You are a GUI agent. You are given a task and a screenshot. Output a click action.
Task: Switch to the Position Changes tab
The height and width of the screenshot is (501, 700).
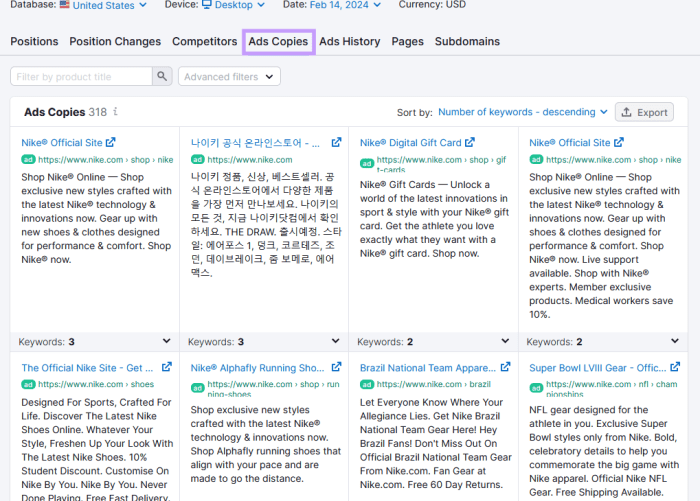point(115,42)
